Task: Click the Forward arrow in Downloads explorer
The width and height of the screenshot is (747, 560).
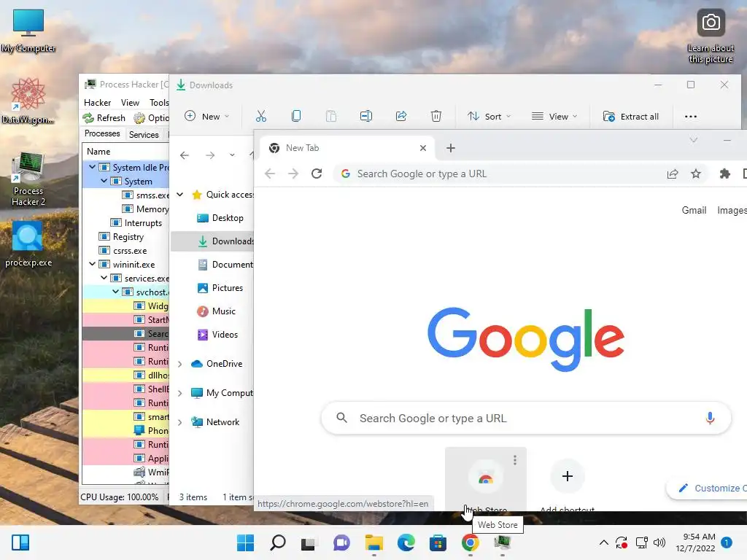Action: (210, 155)
